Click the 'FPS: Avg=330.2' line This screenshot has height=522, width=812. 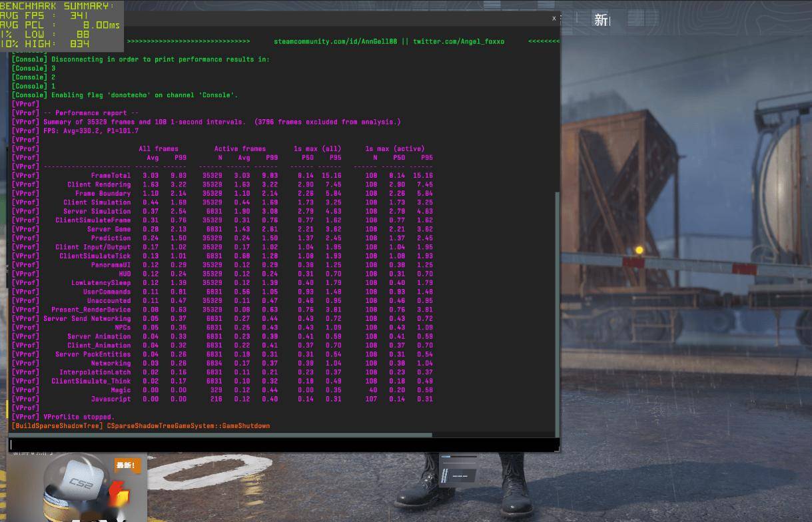click(81, 131)
